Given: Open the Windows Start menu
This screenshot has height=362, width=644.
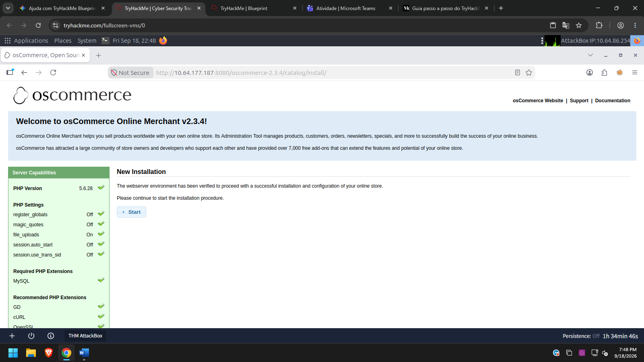Looking at the screenshot, I should [x=13, y=353].
